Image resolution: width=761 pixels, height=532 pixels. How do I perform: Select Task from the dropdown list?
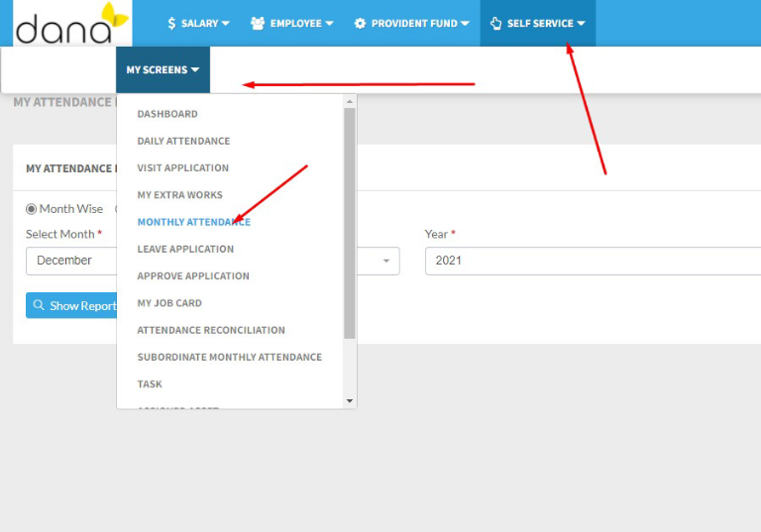(x=150, y=384)
